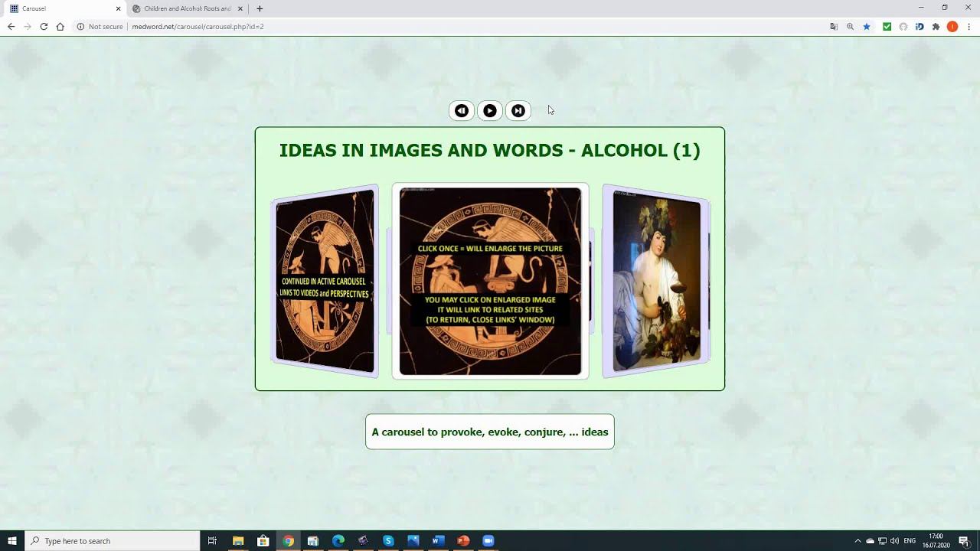Open the orange profile avatar

tap(952, 26)
